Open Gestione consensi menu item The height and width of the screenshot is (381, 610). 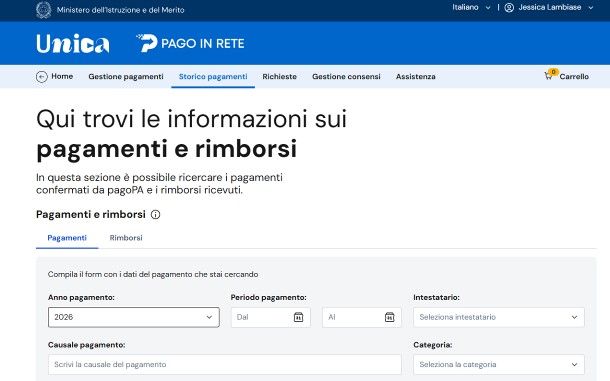coord(346,77)
